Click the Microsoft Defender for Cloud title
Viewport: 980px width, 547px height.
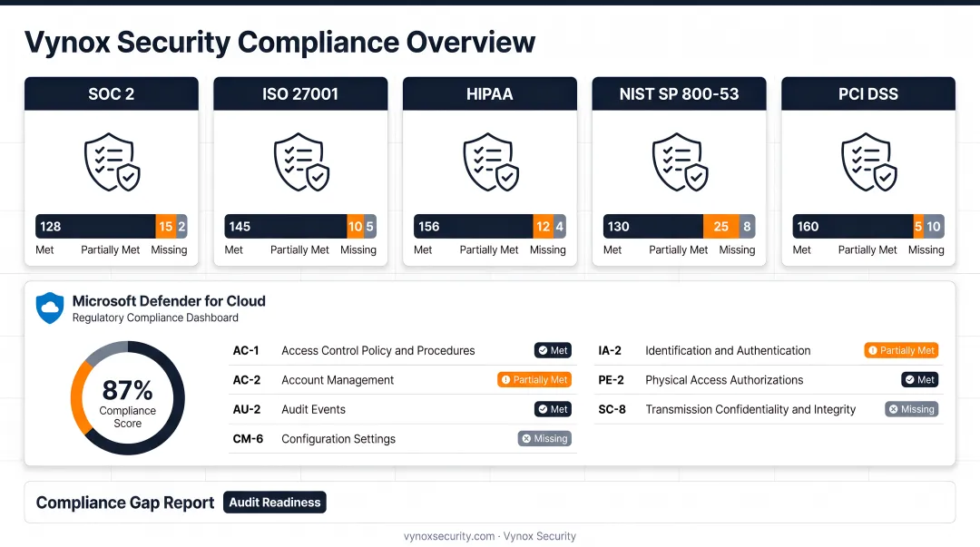coord(169,300)
